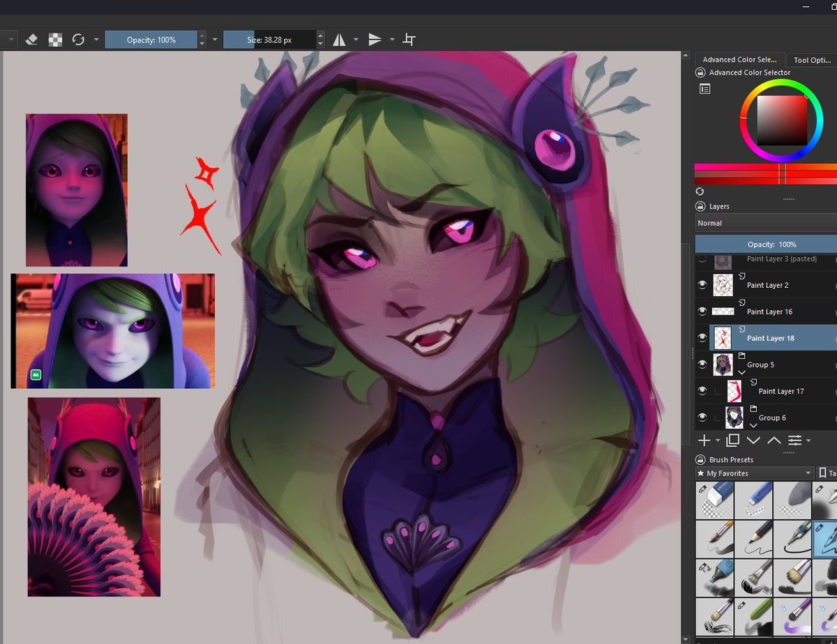
Task: Select the purple wet paint brush preset
Action: 792,616
